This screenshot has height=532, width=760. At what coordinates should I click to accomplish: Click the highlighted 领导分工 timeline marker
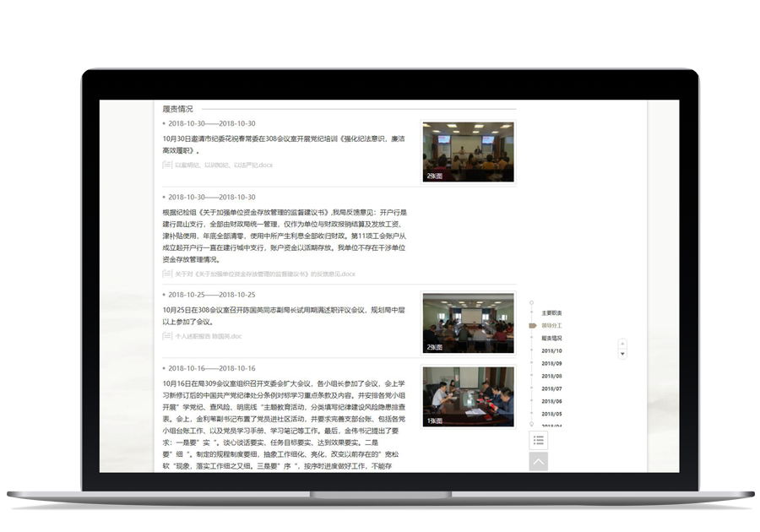(x=533, y=325)
